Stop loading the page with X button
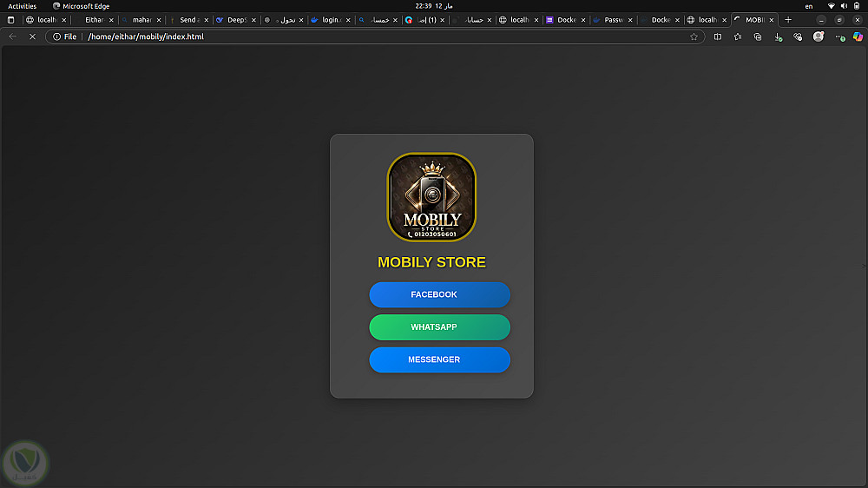868x488 pixels. (x=32, y=36)
